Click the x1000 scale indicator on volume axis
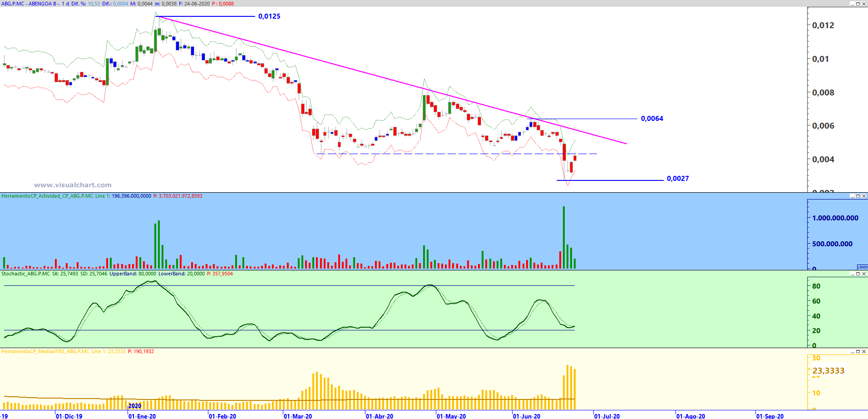Image resolution: width=868 pixels, height=419 pixels. coord(862,267)
